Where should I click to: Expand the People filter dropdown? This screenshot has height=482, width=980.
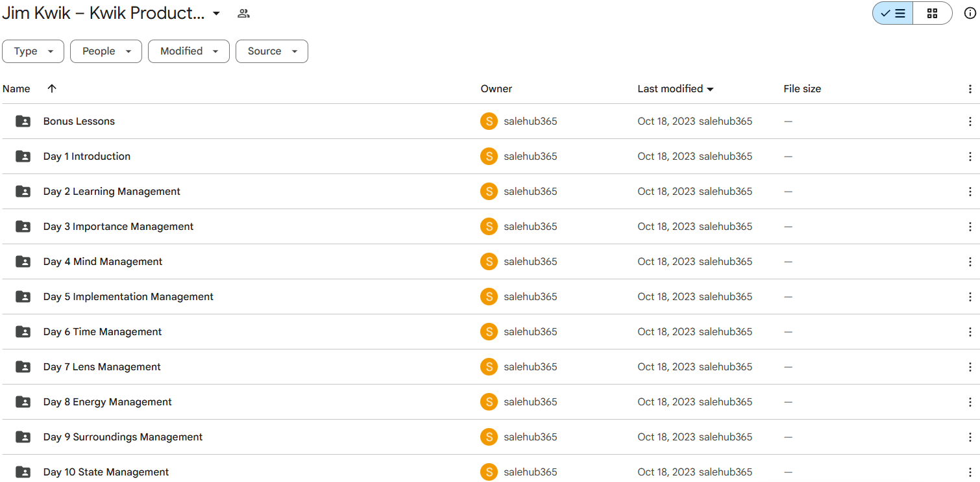(x=106, y=51)
